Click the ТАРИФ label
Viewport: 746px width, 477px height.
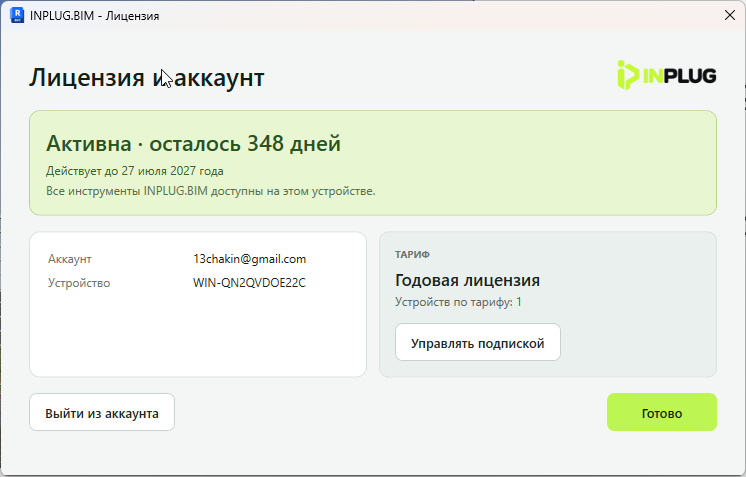412,254
